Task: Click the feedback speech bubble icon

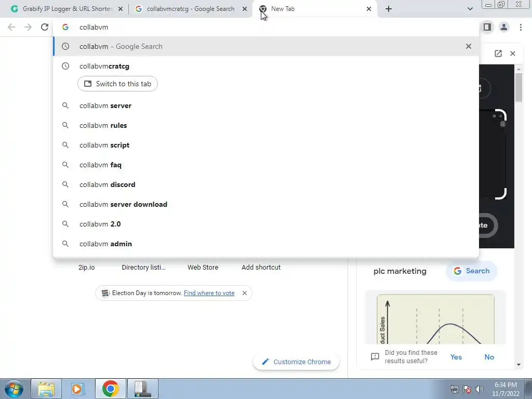Action: coord(375,357)
